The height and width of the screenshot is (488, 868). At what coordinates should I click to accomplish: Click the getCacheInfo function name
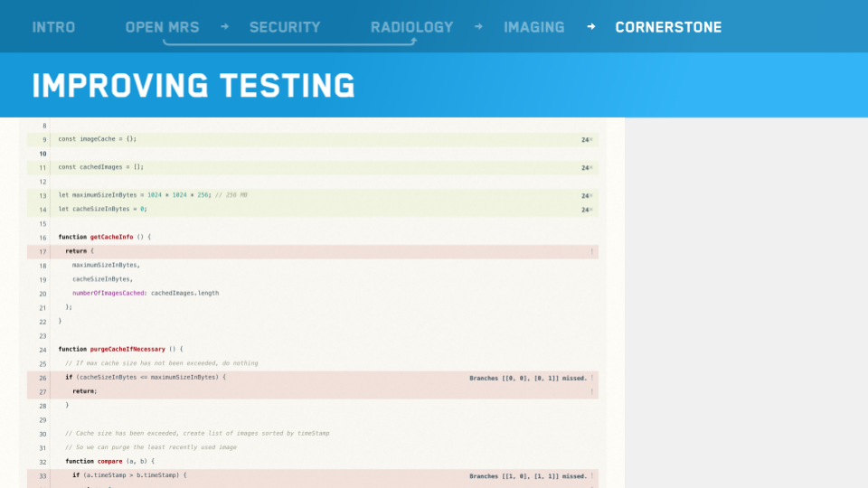click(113, 238)
